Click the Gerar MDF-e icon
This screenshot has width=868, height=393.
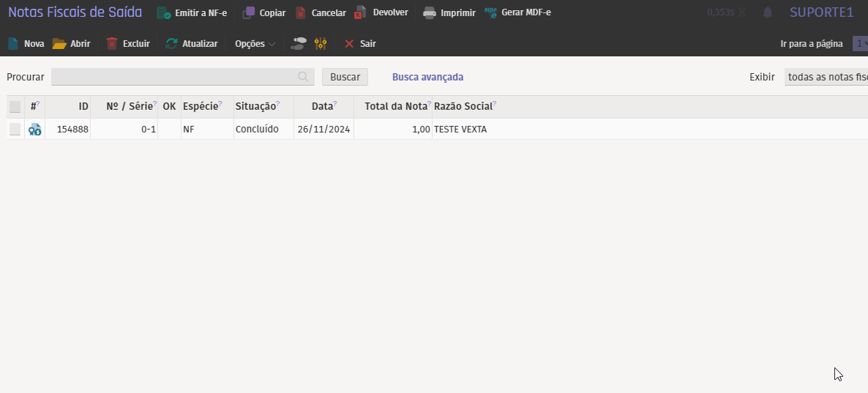(490, 12)
